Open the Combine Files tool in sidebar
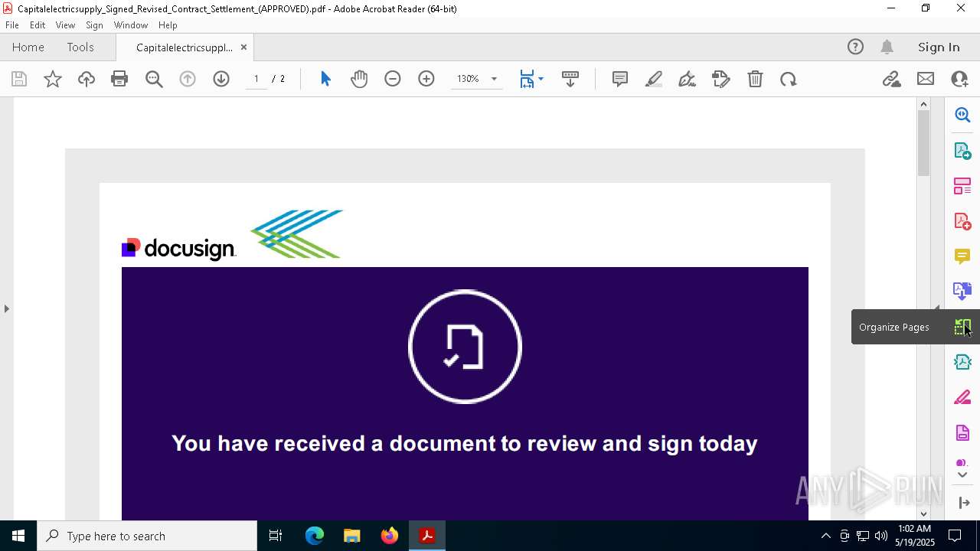This screenshot has height=551, width=980. tap(962, 291)
